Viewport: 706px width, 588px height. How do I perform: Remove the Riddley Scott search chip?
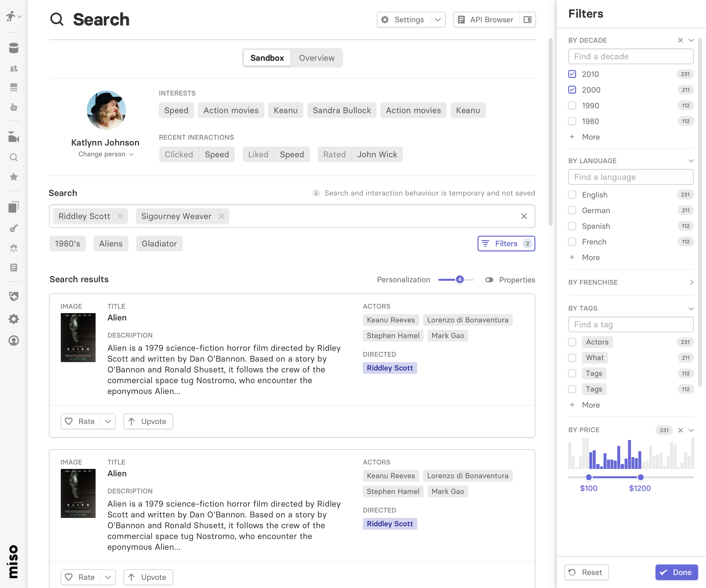[120, 216]
